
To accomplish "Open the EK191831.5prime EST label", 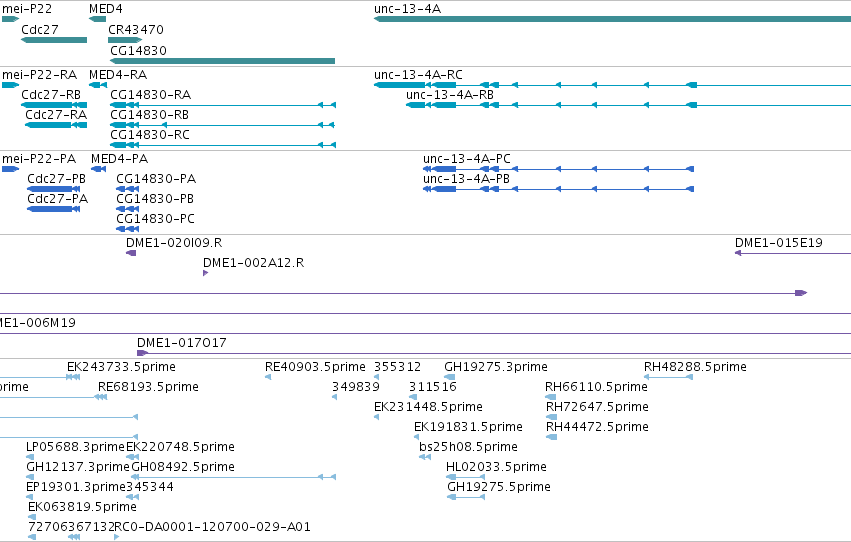I will click(468, 427).
